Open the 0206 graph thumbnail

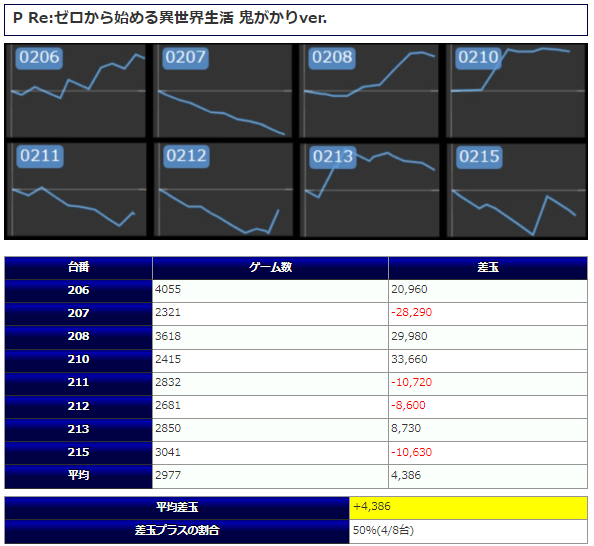76,91
